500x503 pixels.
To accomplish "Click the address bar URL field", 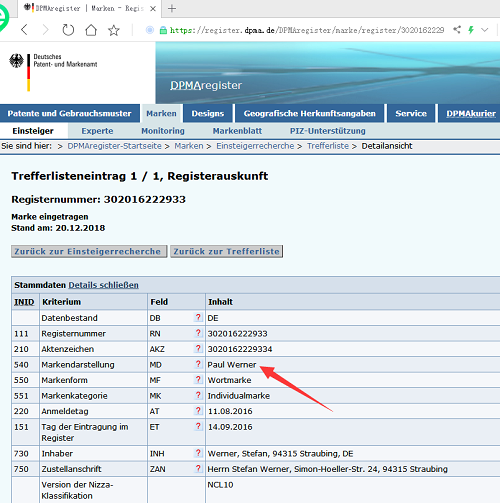I will click(x=307, y=30).
